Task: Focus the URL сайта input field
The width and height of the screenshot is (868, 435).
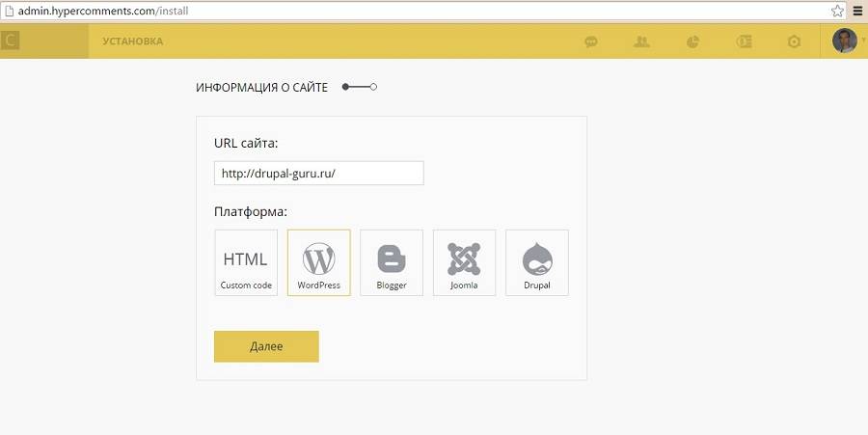Action: (x=319, y=174)
